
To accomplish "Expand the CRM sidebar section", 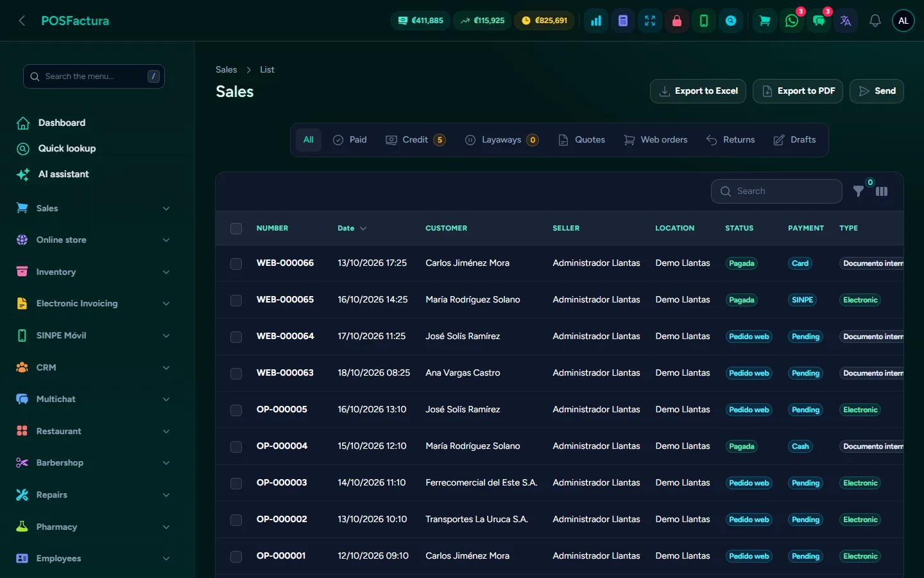I will pos(95,367).
